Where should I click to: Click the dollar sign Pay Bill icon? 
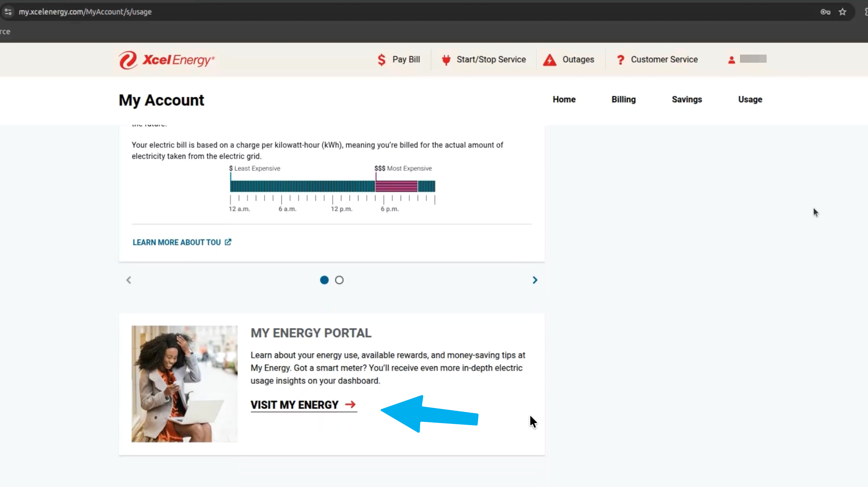coord(381,60)
